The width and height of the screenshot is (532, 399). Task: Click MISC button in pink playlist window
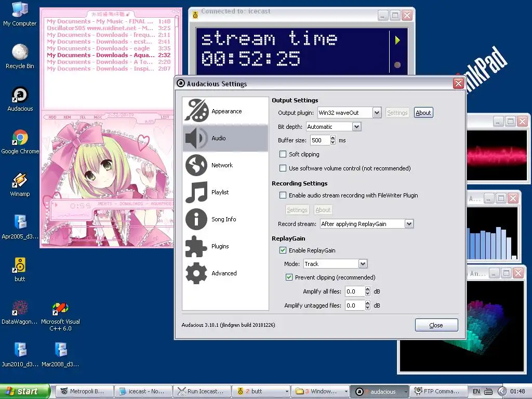coord(98,117)
